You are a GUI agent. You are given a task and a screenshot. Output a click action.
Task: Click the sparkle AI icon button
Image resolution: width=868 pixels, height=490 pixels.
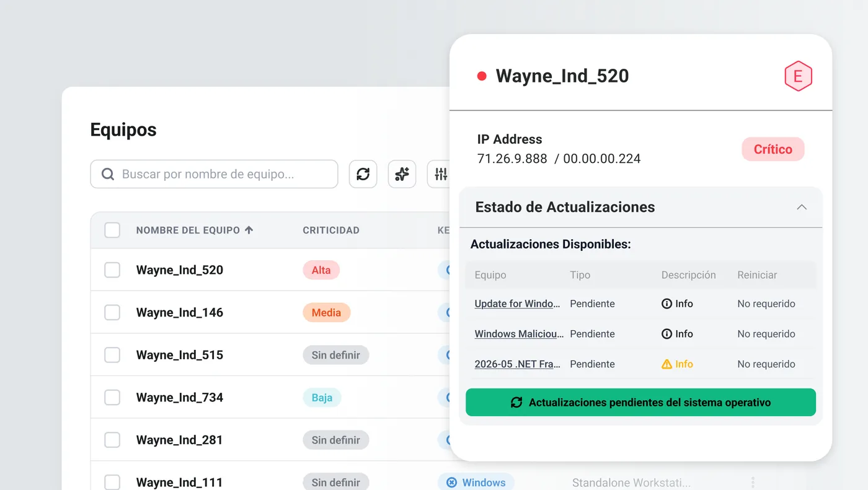tap(402, 174)
